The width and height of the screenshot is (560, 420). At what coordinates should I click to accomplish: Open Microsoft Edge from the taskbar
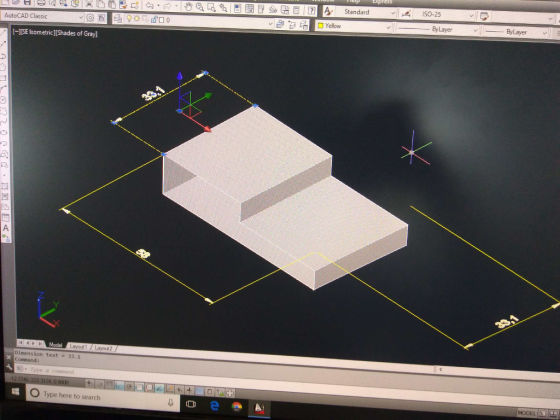[x=214, y=406]
